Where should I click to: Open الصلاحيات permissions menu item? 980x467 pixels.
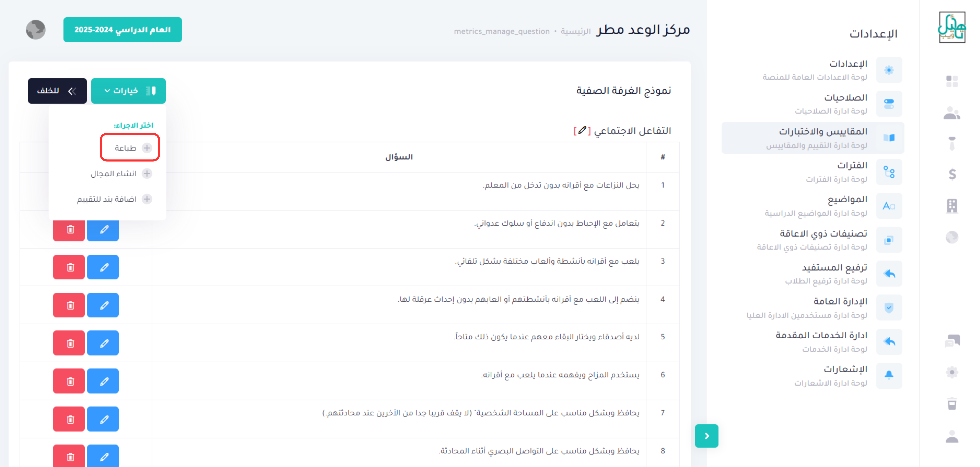click(813, 104)
